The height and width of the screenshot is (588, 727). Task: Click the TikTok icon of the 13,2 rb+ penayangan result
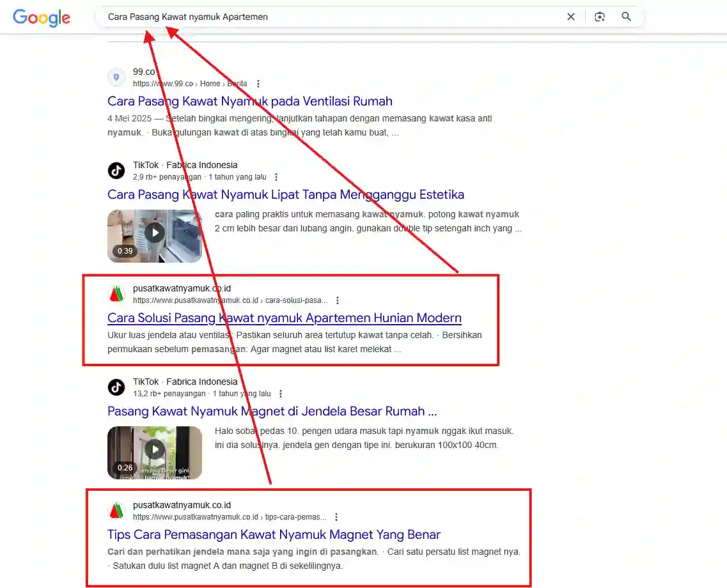click(116, 387)
